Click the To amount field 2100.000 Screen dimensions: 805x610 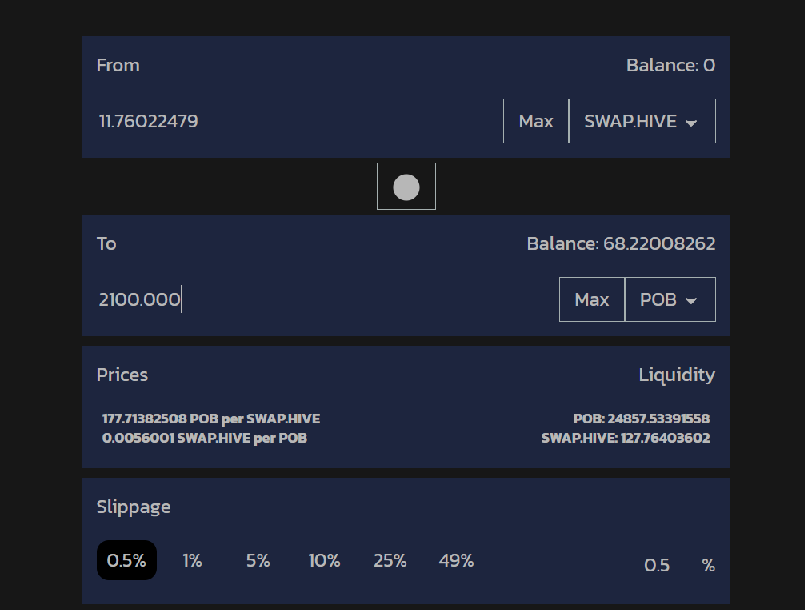pos(327,299)
